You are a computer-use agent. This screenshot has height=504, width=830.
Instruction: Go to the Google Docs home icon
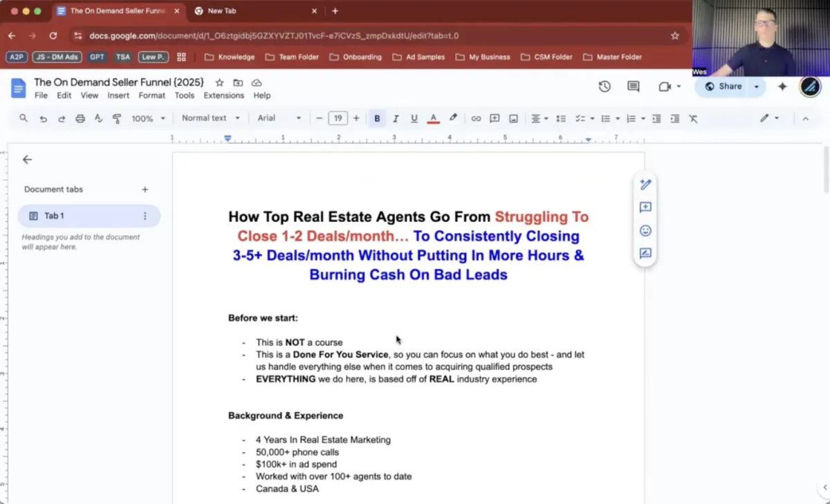pyautogui.click(x=18, y=88)
